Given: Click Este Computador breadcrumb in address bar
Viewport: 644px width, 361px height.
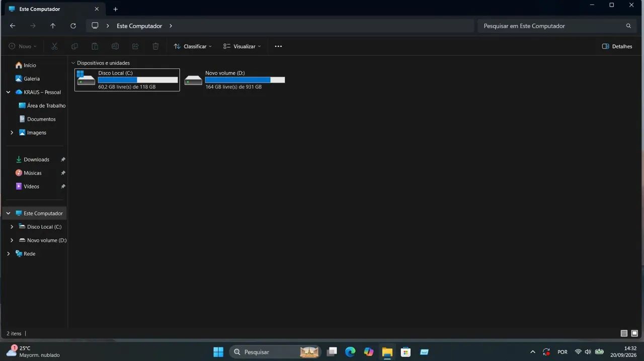Looking at the screenshot, I should point(139,26).
